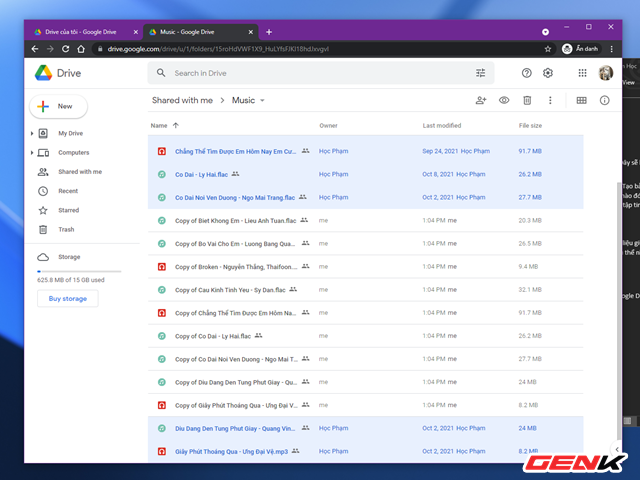
Task: Open Trash in sidebar
Action: [x=66, y=229]
